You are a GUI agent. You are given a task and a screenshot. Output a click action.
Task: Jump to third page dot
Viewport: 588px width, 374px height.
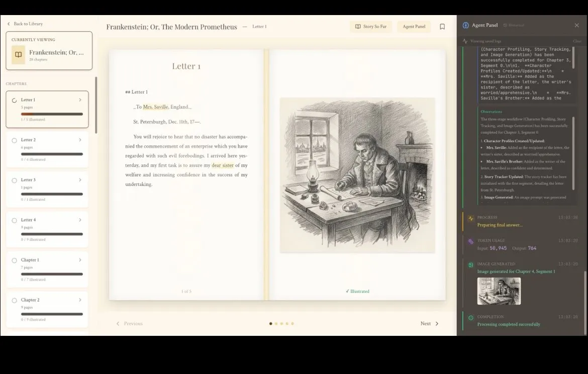click(x=281, y=324)
